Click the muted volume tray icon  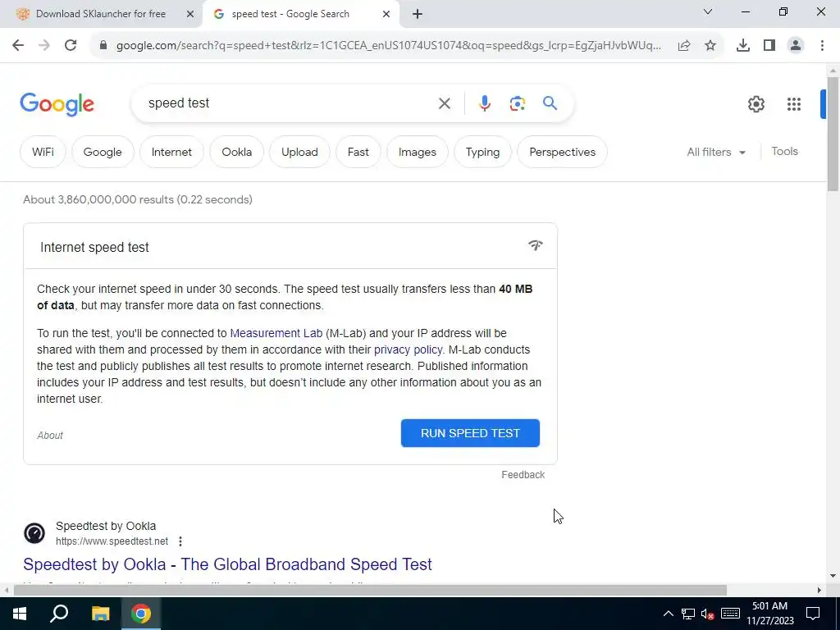coord(708,614)
